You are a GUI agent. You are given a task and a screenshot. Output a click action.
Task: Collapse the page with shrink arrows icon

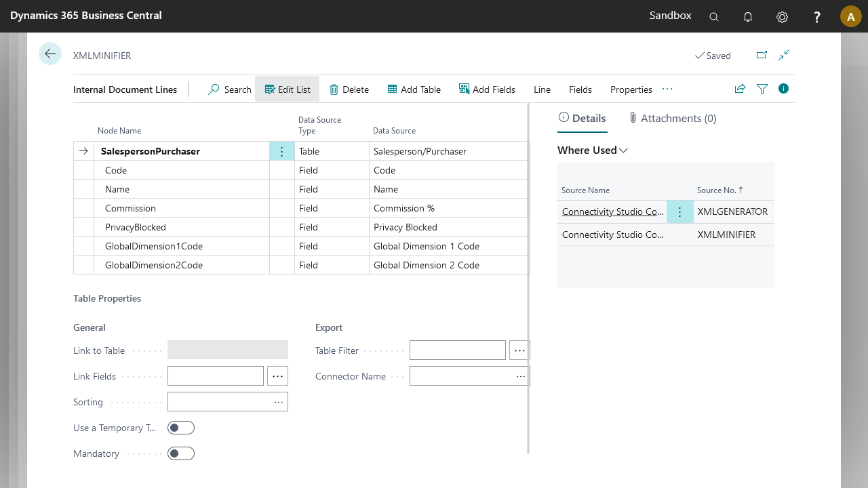784,55
